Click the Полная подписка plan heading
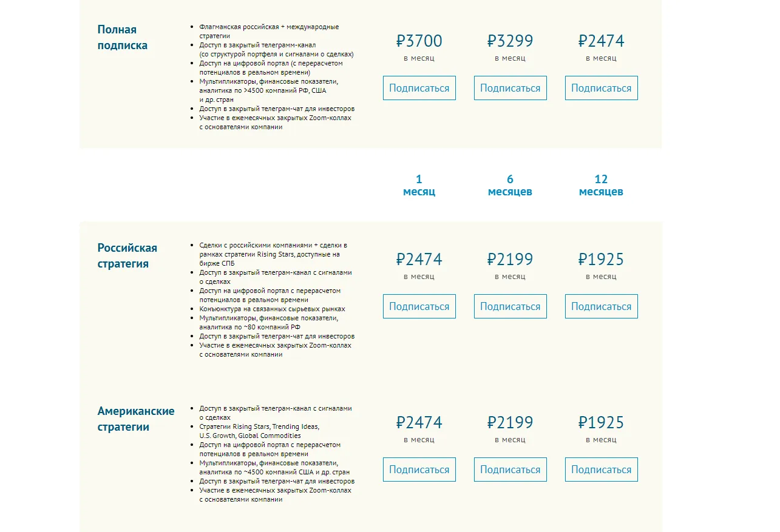The image size is (780, 532). click(x=122, y=38)
